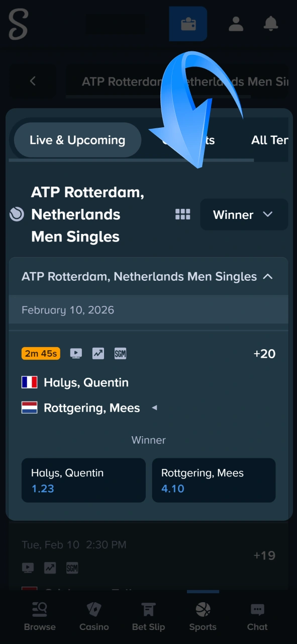The height and width of the screenshot is (644, 297).
Task: Open the All Tennis tab
Action: click(x=270, y=140)
